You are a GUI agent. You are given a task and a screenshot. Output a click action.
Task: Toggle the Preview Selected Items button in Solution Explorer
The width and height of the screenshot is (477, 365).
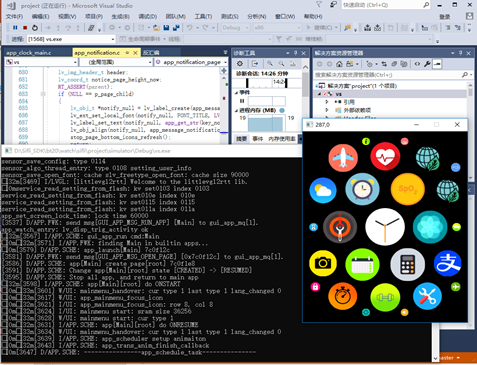[x=437, y=64]
